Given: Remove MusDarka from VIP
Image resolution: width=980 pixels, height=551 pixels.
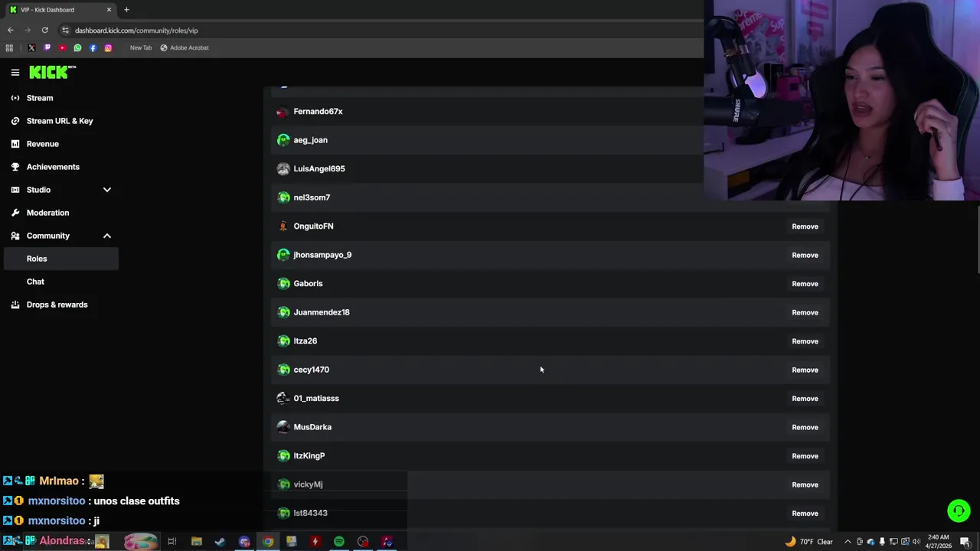Looking at the screenshot, I should (x=805, y=427).
